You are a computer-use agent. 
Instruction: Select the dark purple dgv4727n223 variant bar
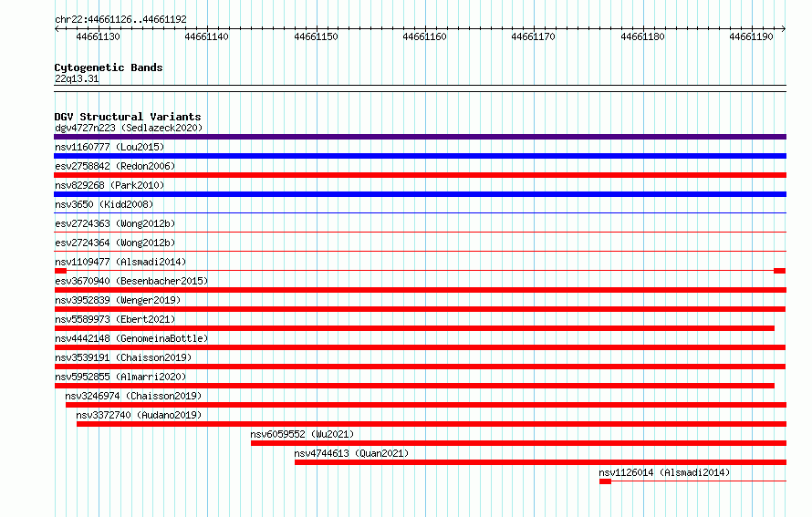[420, 137]
